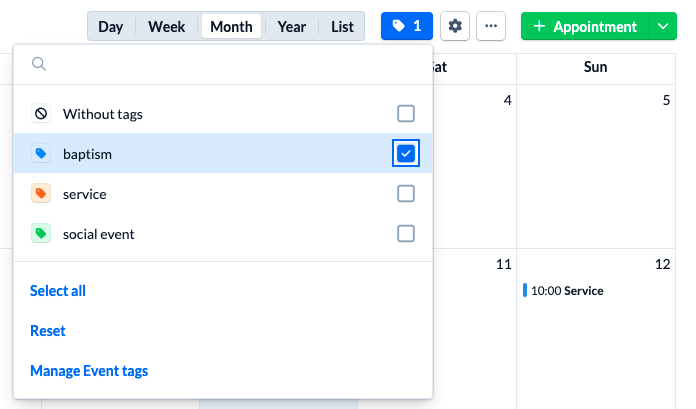Screen dimensions: 696x409
Task: Switch to the Year view tab
Action: coord(292,26)
